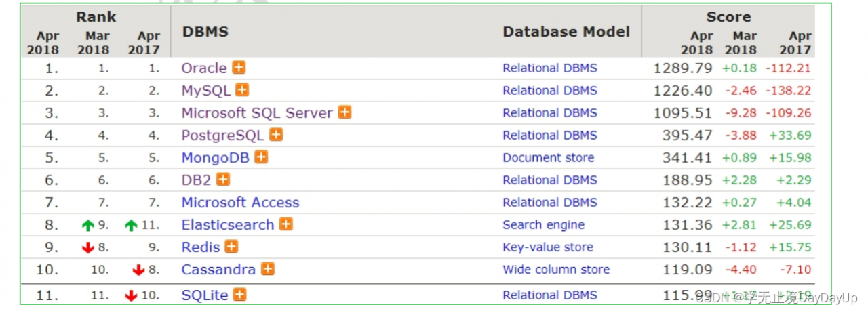
Task: Click the plus icon next to MongoDB
Action: (261, 157)
